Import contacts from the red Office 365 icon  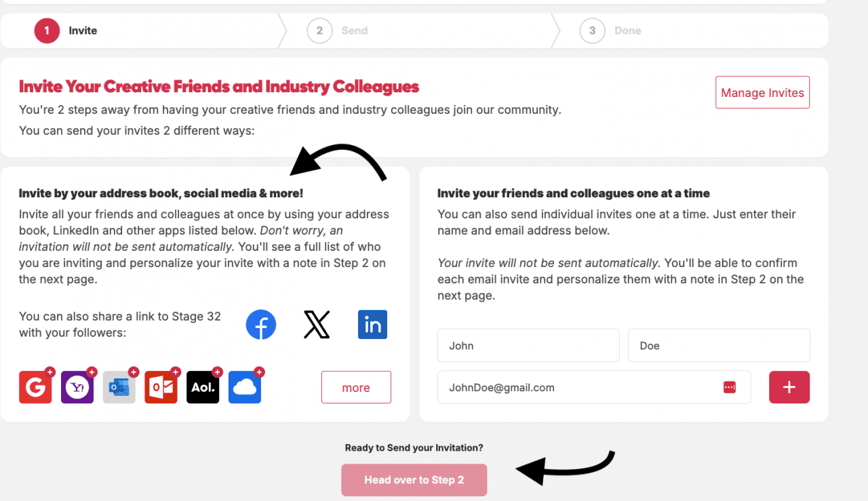tap(161, 387)
